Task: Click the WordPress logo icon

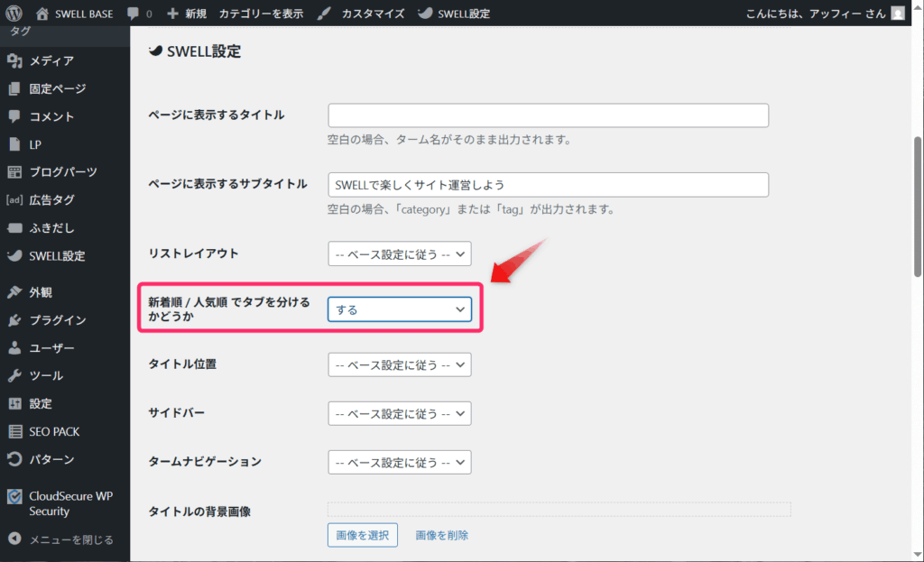Action: point(14,13)
